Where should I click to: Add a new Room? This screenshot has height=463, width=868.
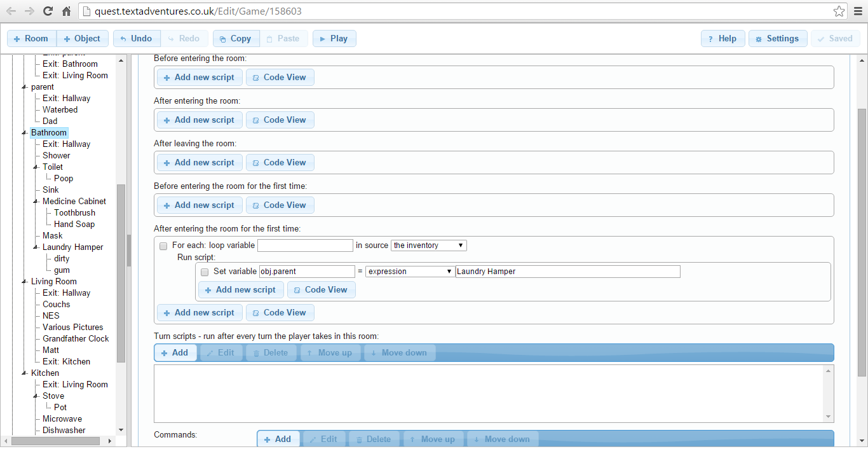pyautogui.click(x=31, y=39)
